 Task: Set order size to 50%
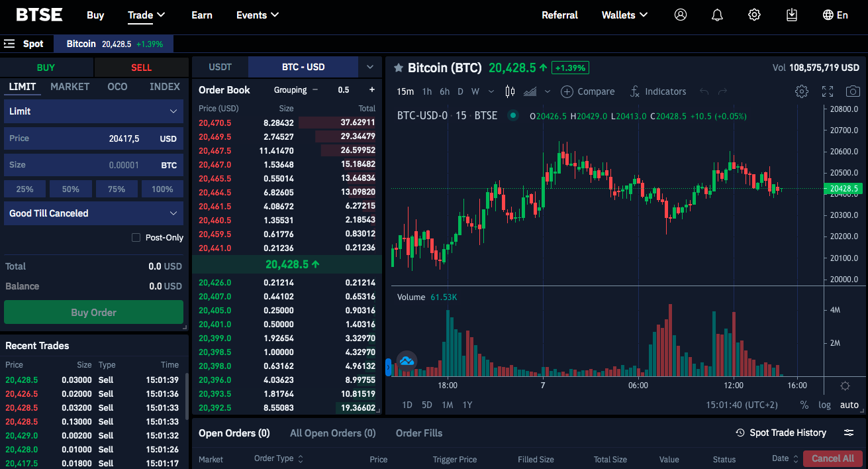tap(71, 189)
